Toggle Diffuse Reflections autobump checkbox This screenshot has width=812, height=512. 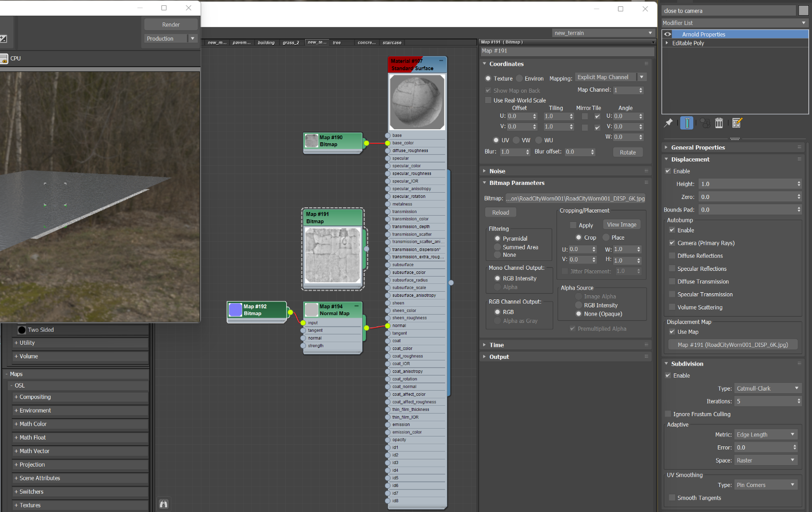click(x=672, y=256)
